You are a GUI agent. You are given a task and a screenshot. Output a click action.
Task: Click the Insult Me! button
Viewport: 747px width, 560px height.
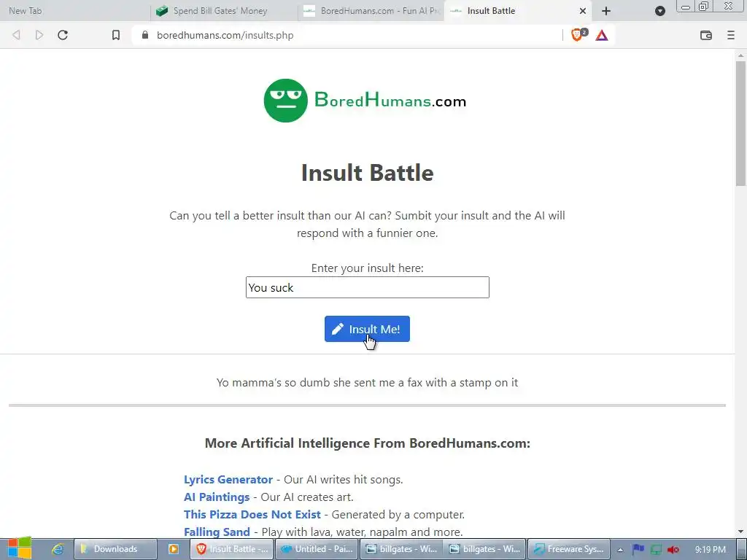coord(367,329)
